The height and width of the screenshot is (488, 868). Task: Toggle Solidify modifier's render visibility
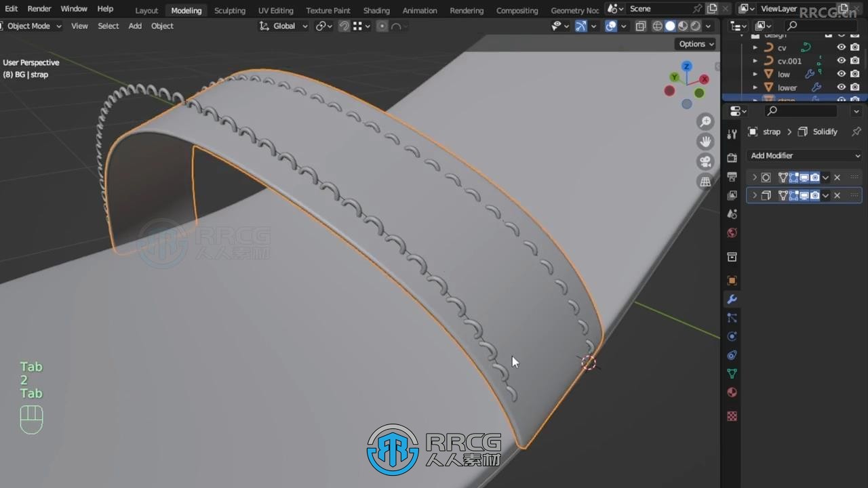[814, 195]
